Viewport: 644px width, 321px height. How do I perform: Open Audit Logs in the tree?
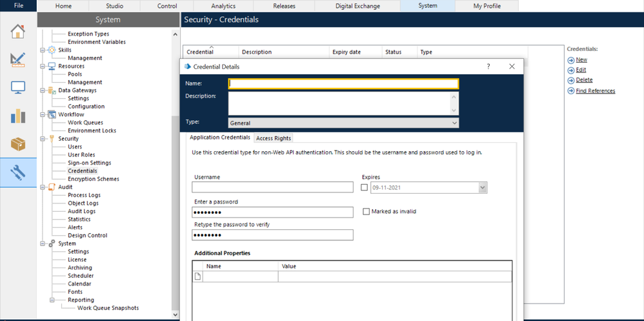point(82,211)
